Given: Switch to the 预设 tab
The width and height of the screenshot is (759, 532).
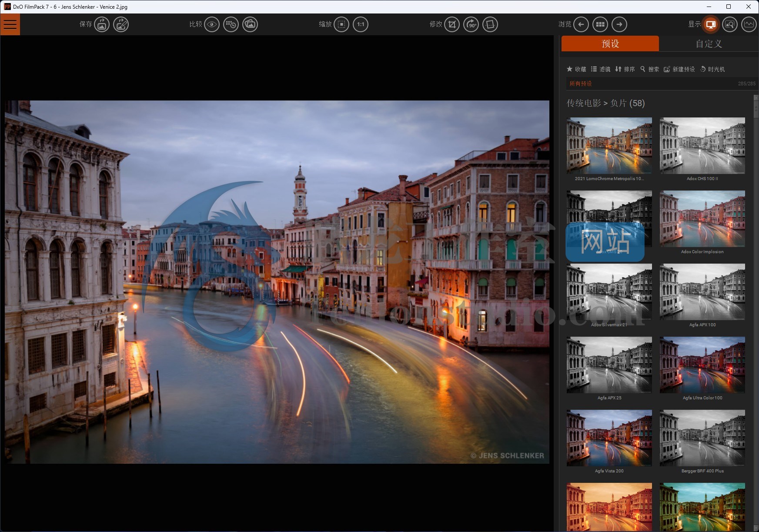Looking at the screenshot, I should (x=610, y=43).
